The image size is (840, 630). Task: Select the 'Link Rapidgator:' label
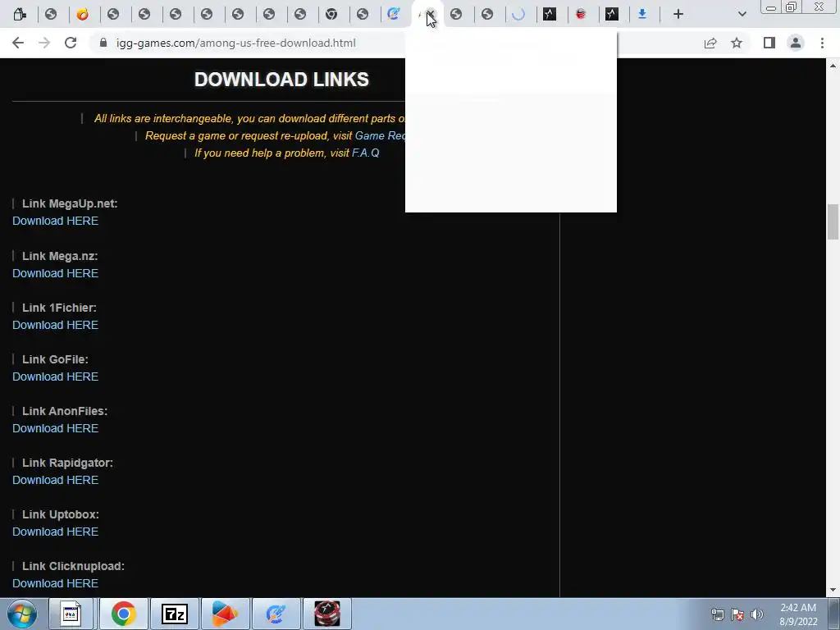67,463
